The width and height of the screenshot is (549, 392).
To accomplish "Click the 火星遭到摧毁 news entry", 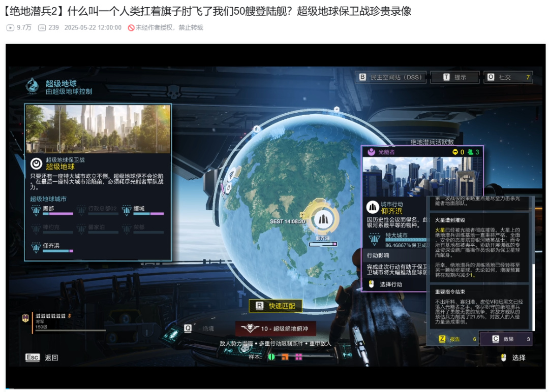I will tap(479, 249).
